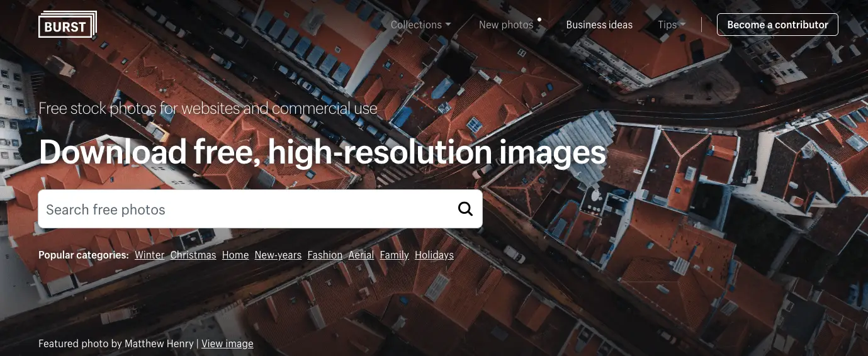The image size is (868, 356).
Task: Browse the Family category link
Action: pos(395,255)
